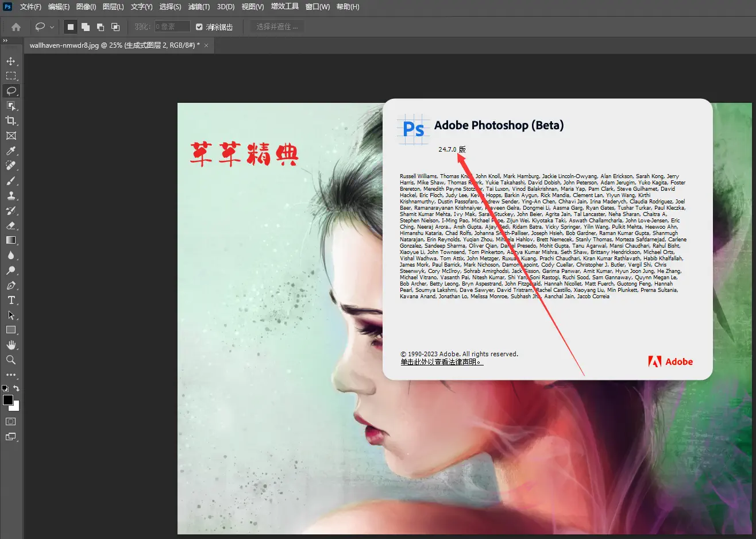This screenshot has width=756, height=539.
Task: Select the Brush tool
Action: 11,180
